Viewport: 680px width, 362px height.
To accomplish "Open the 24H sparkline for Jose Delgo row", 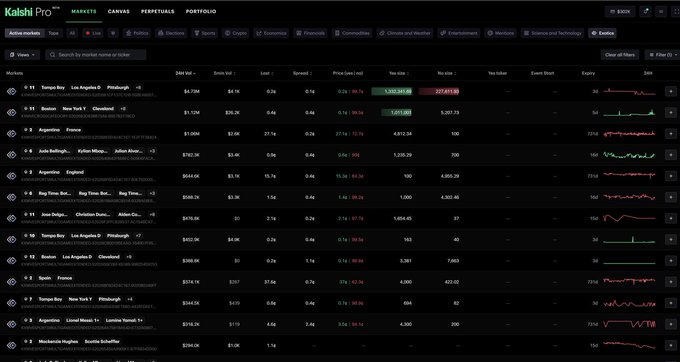I will [629, 219].
